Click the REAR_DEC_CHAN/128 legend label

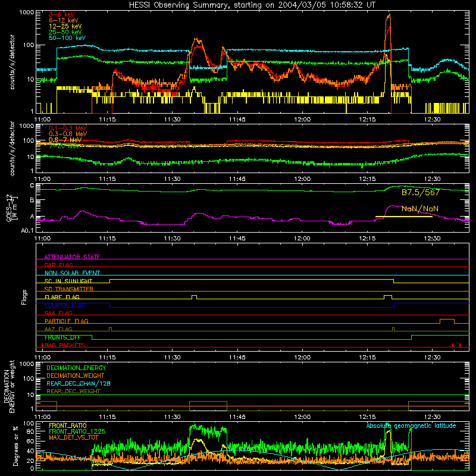tap(79, 383)
